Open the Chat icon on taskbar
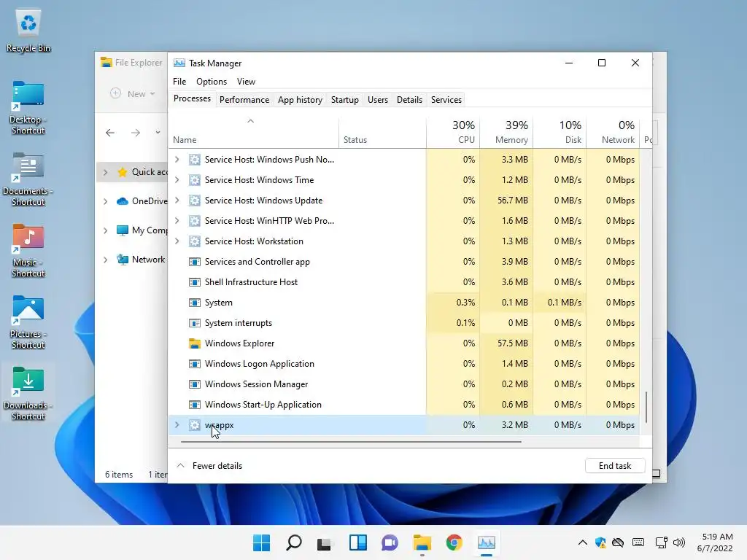 (390, 542)
